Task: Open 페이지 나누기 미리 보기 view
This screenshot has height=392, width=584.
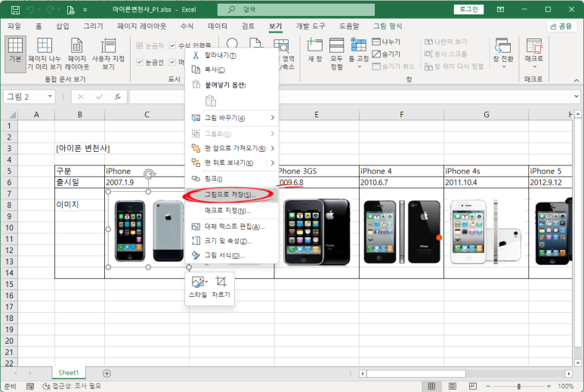Action: pyautogui.click(x=45, y=54)
